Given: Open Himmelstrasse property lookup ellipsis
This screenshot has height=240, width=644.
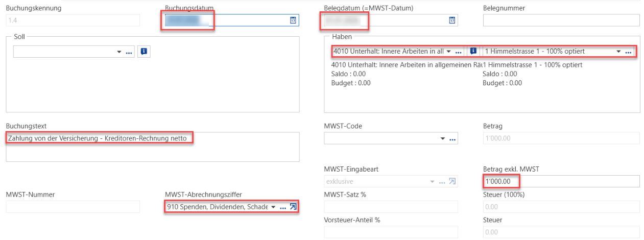Looking at the screenshot, I should pos(629,52).
